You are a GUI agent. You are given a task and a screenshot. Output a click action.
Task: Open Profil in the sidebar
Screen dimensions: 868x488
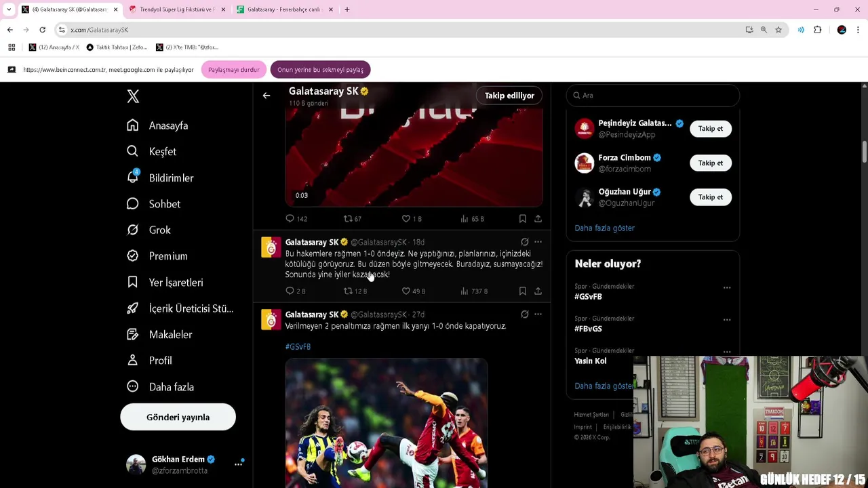(x=150, y=361)
